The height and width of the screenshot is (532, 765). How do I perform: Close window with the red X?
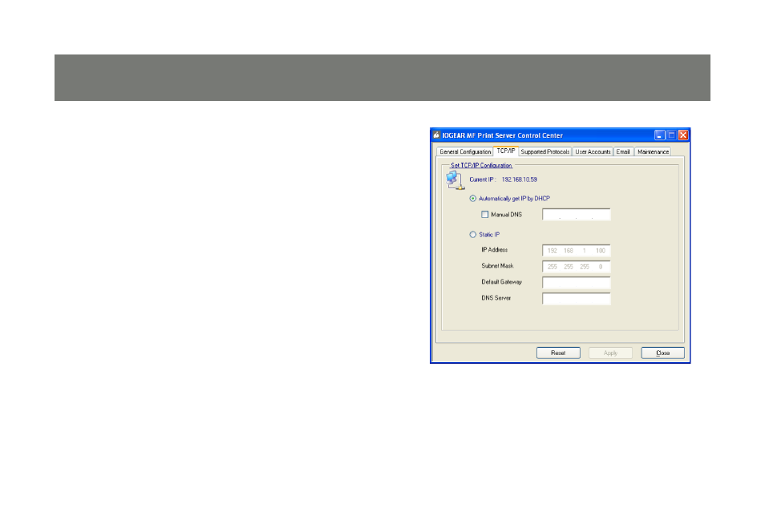[x=683, y=135]
